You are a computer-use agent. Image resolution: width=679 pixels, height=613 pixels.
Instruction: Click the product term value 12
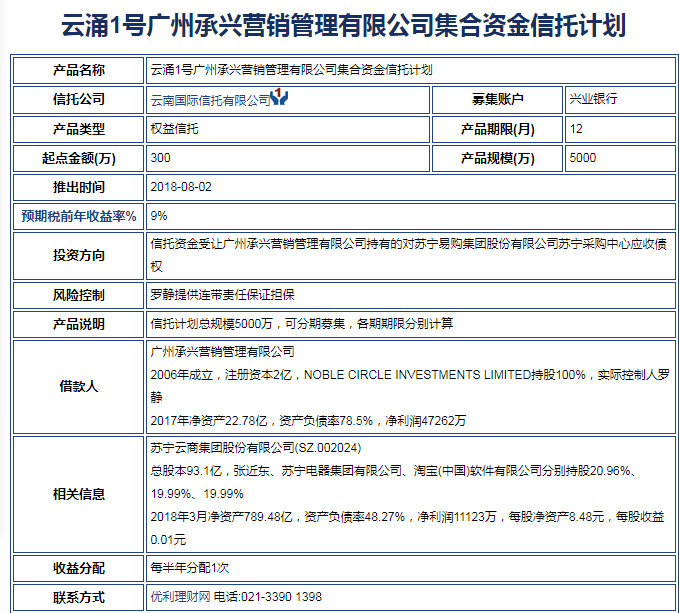tap(576, 129)
